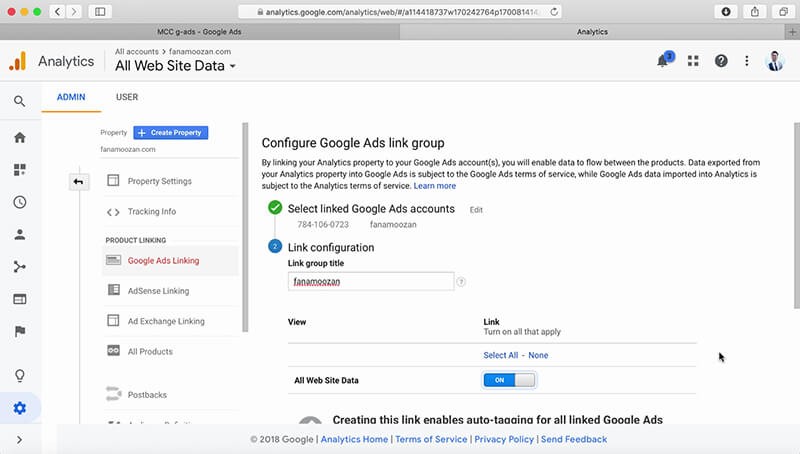Click the Learn more link
Viewport: 800px width, 454px height.
(x=435, y=186)
